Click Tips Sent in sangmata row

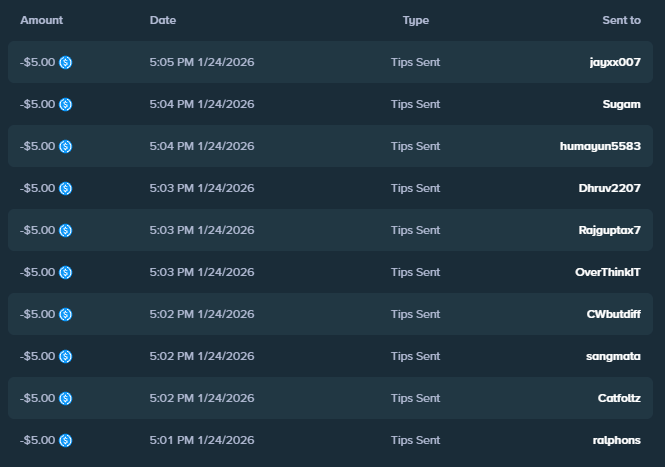tap(416, 356)
